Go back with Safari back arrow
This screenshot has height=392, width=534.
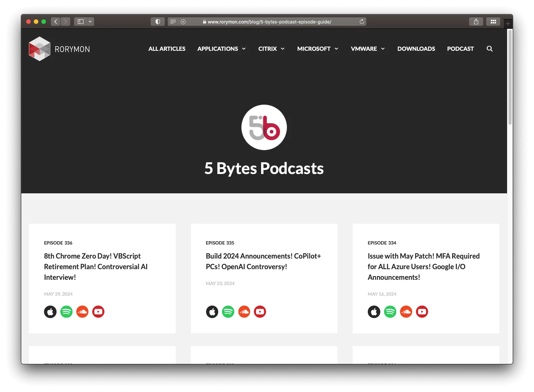tap(56, 22)
